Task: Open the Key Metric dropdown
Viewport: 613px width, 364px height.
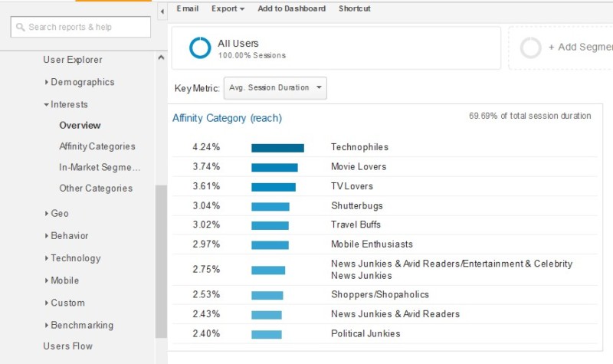Action: (x=275, y=88)
